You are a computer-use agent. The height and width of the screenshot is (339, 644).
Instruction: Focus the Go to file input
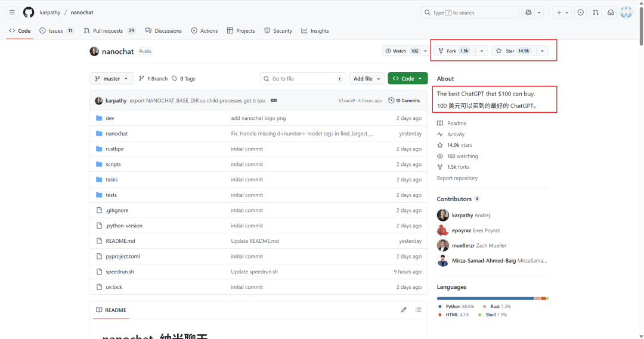302,79
